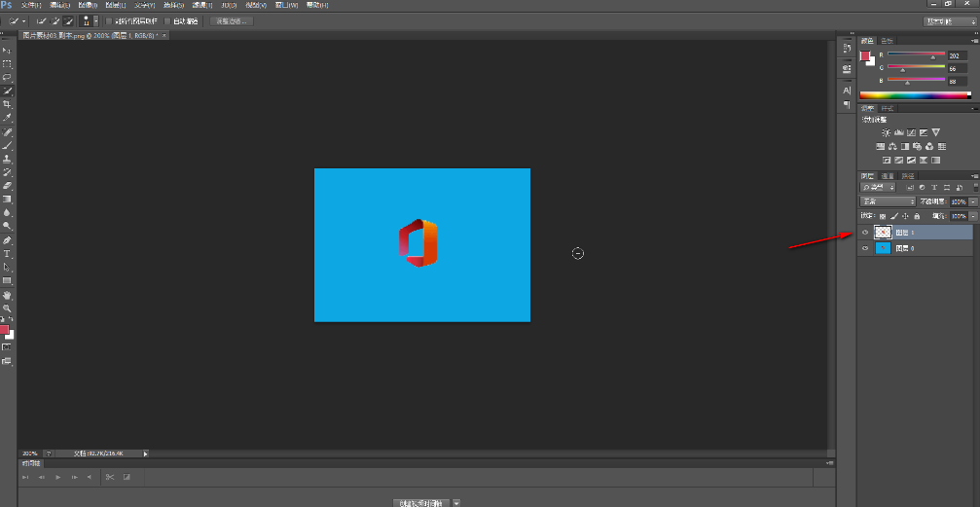
Task: Open the 文件 menu
Action: [32, 5]
